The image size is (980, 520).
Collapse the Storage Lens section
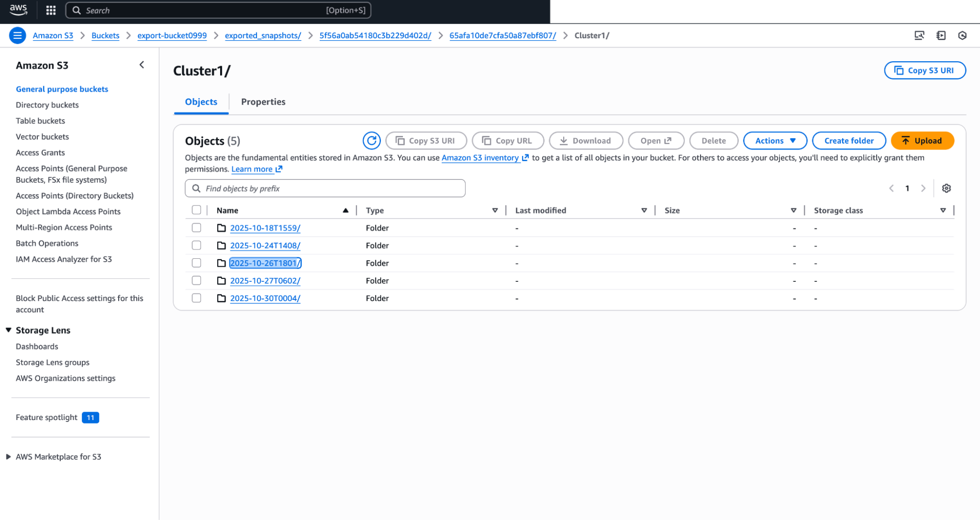point(8,330)
